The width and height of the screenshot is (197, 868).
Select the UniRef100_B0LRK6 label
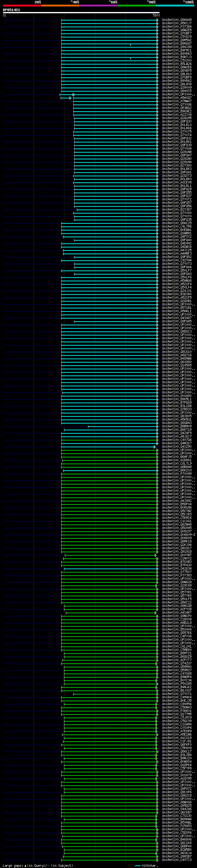click(x=177, y=128)
